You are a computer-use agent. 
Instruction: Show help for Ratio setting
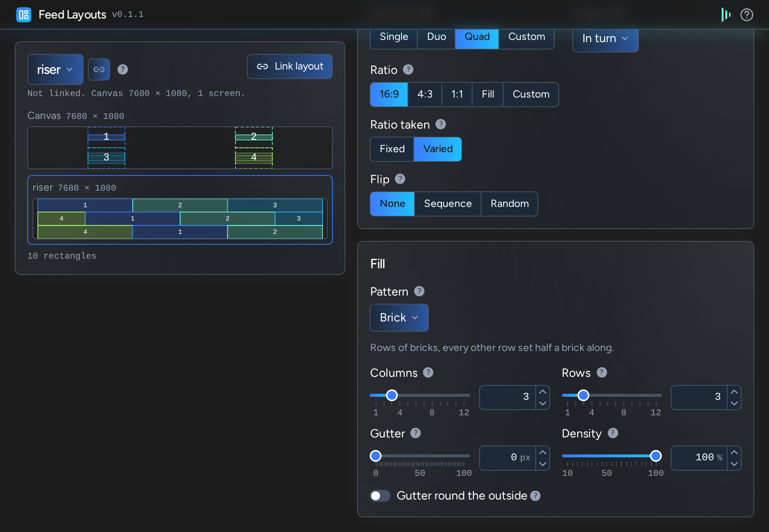[x=408, y=69]
